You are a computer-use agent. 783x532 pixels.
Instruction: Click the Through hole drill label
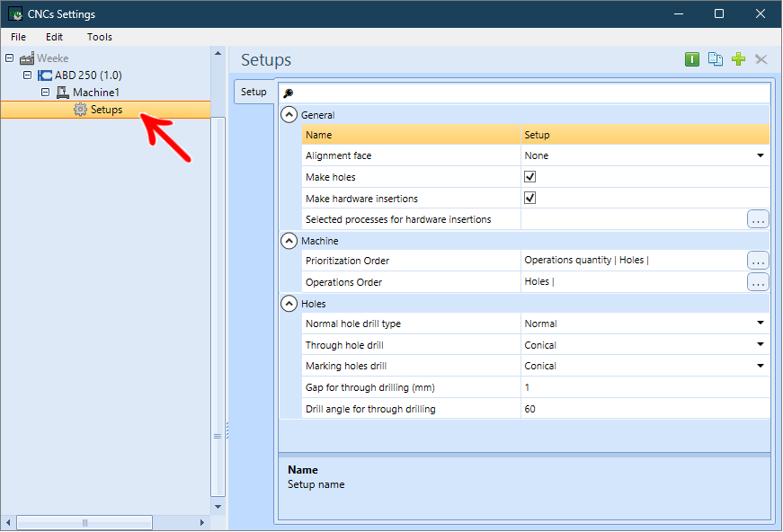pyautogui.click(x=344, y=345)
